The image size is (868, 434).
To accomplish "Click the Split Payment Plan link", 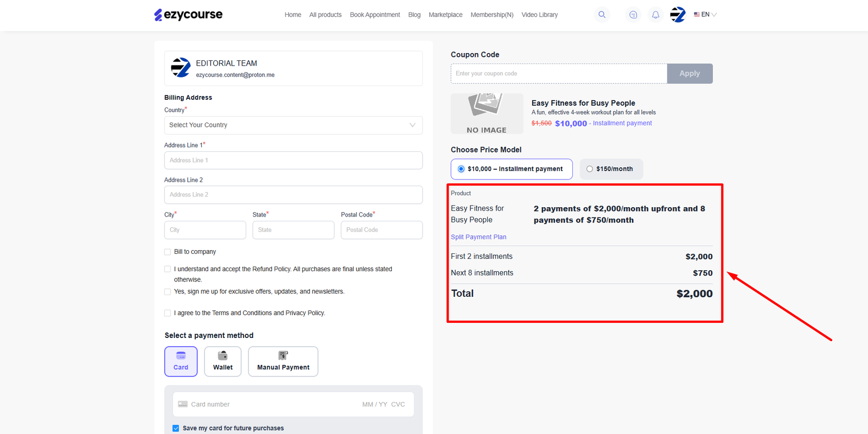I will pyautogui.click(x=478, y=237).
